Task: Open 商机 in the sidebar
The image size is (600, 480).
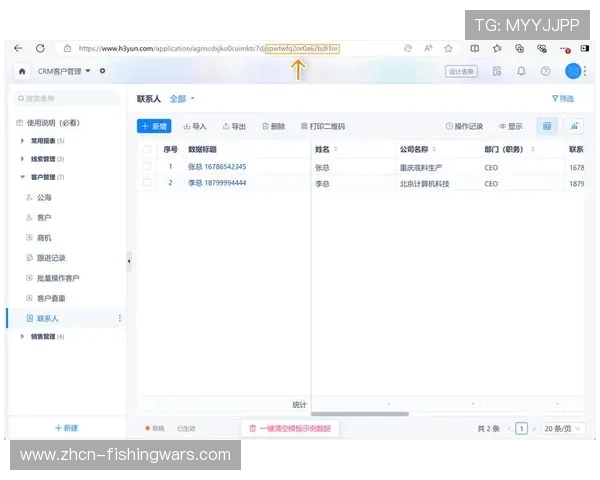Action: tap(44, 238)
